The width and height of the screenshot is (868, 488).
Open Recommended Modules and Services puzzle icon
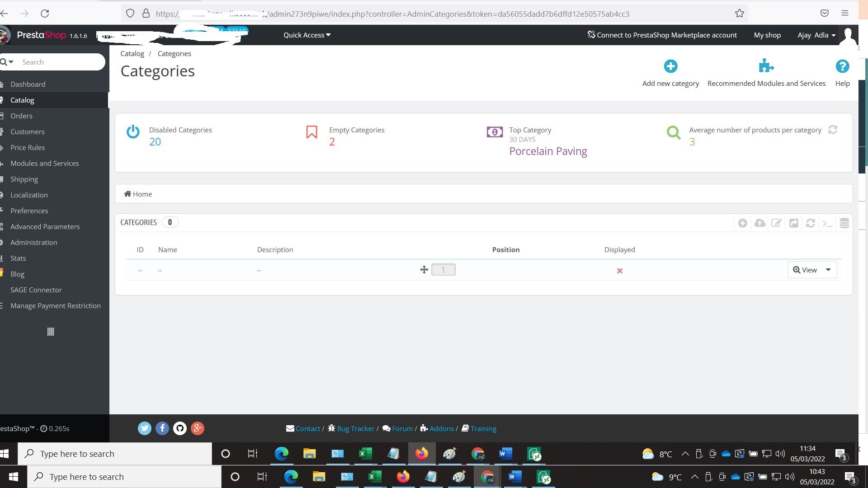[x=766, y=66]
